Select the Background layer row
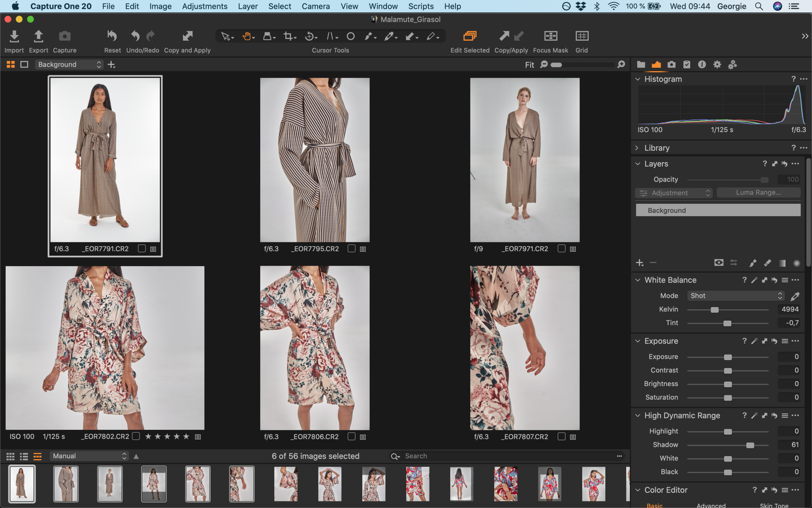The height and width of the screenshot is (508, 812). [x=718, y=210]
